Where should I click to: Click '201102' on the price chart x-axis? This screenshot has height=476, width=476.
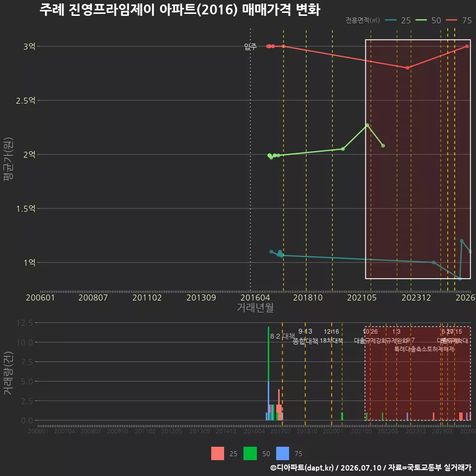[147, 297]
